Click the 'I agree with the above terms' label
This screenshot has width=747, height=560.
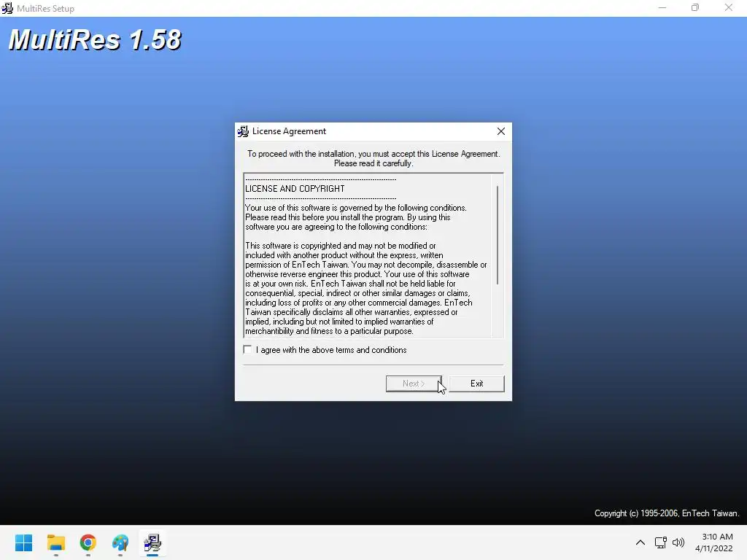pyautogui.click(x=331, y=350)
